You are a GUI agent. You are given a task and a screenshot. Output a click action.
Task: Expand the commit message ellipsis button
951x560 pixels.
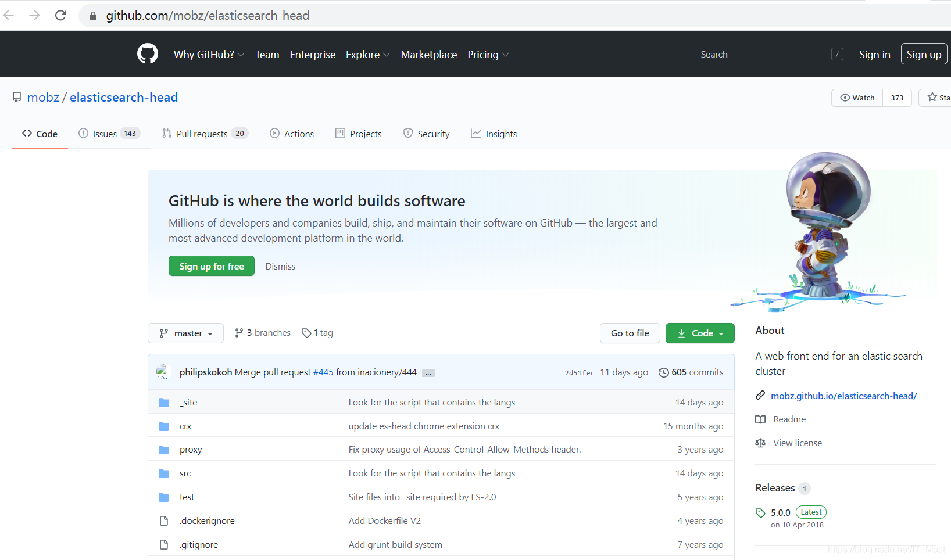click(428, 373)
